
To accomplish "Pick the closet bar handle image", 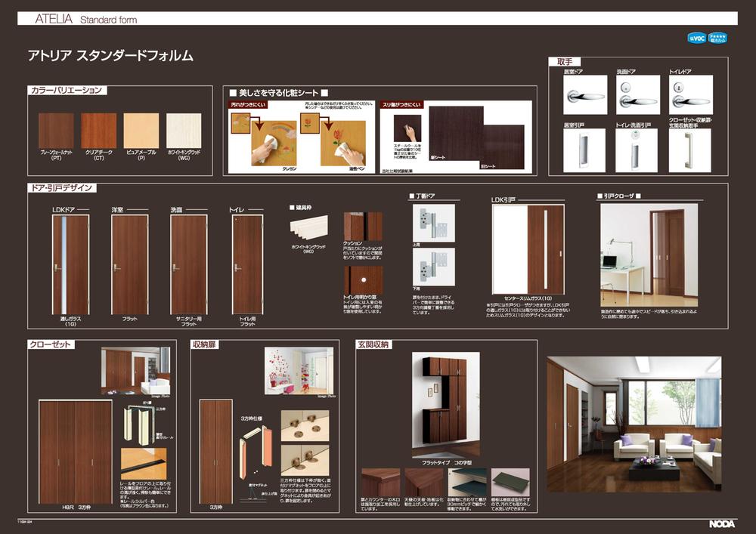I will click(x=690, y=150).
